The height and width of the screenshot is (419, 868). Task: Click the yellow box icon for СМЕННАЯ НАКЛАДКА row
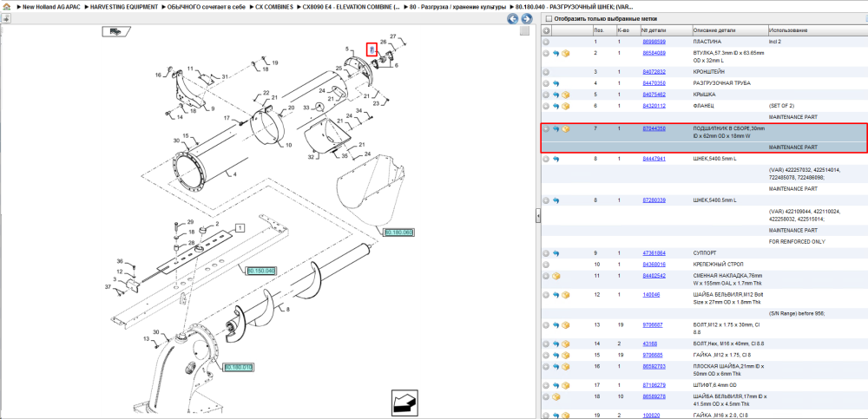556,276
